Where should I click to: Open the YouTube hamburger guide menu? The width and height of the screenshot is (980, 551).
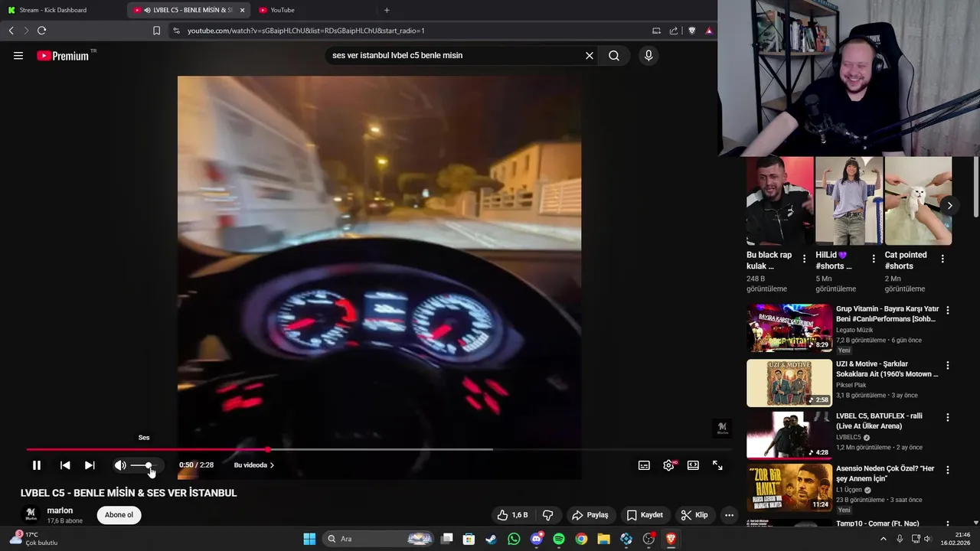pyautogui.click(x=18, y=55)
